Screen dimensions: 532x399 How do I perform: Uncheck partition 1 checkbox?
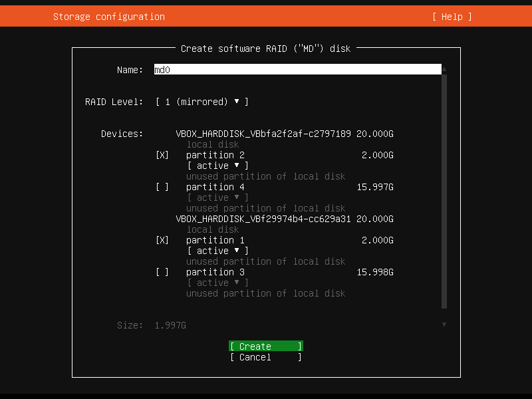pyautogui.click(x=162, y=240)
